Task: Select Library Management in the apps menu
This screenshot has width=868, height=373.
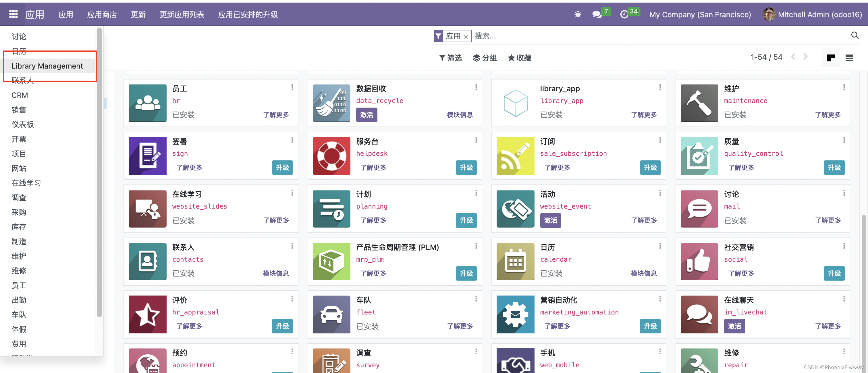Action: pos(47,66)
